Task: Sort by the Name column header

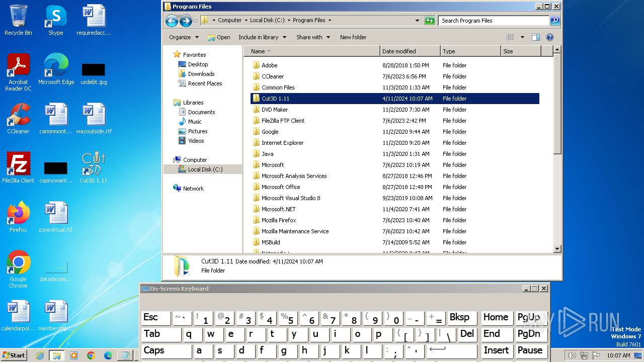Action: tap(312, 51)
